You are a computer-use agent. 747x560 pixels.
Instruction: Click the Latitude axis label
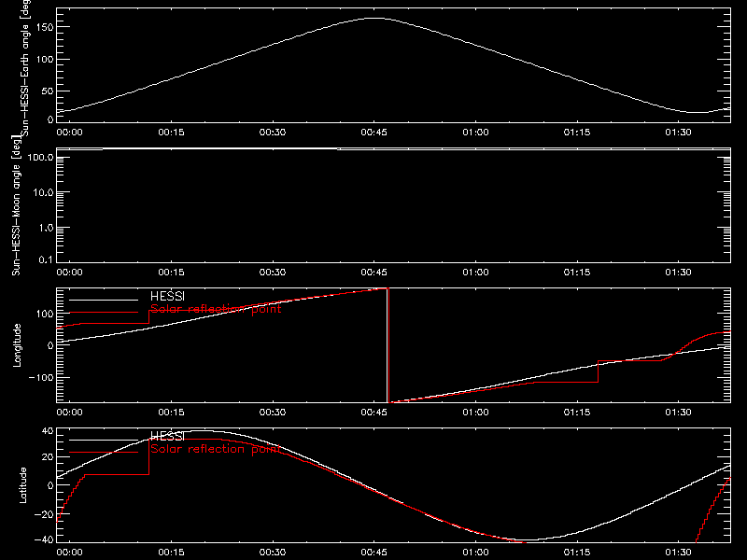tap(22, 485)
